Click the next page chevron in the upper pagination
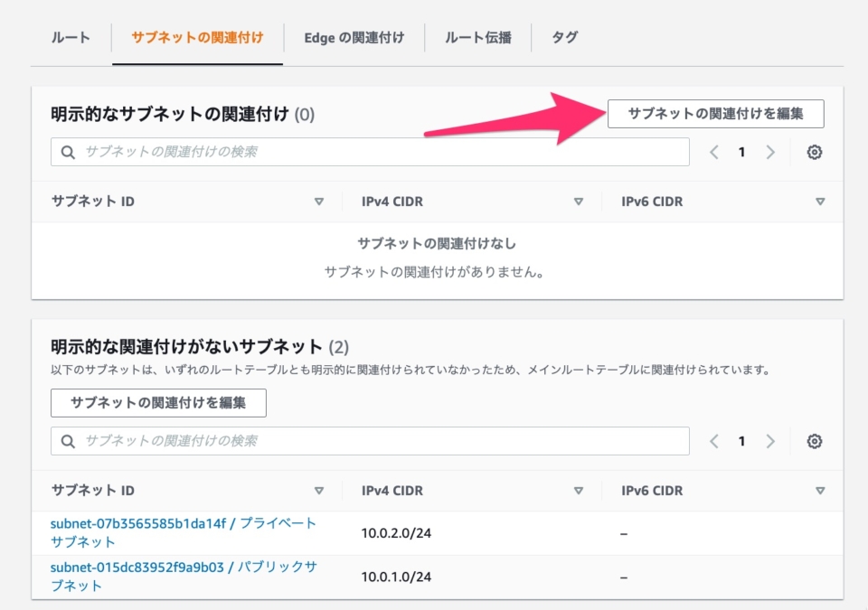This screenshot has height=610, width=868. [769, 152]
